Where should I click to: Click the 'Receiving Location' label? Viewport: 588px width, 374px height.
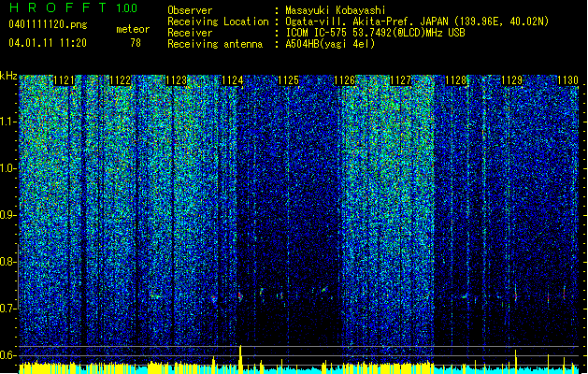coord(218,22)
